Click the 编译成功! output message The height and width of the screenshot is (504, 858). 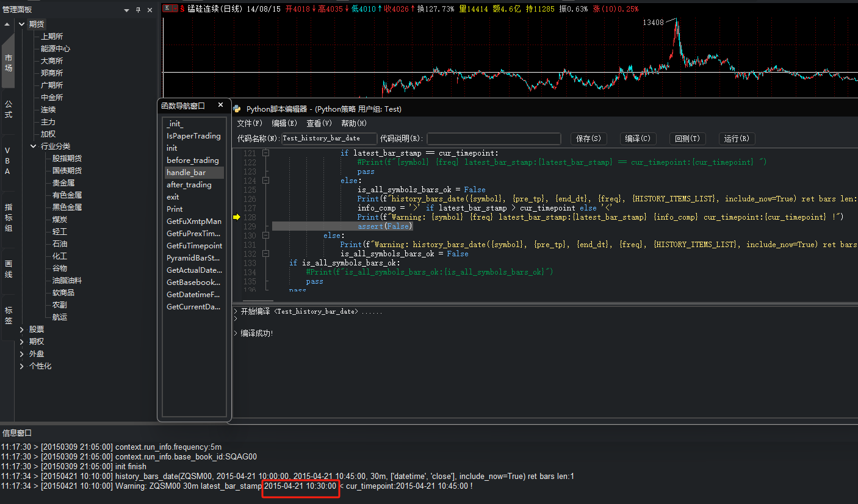coord(257,333)
